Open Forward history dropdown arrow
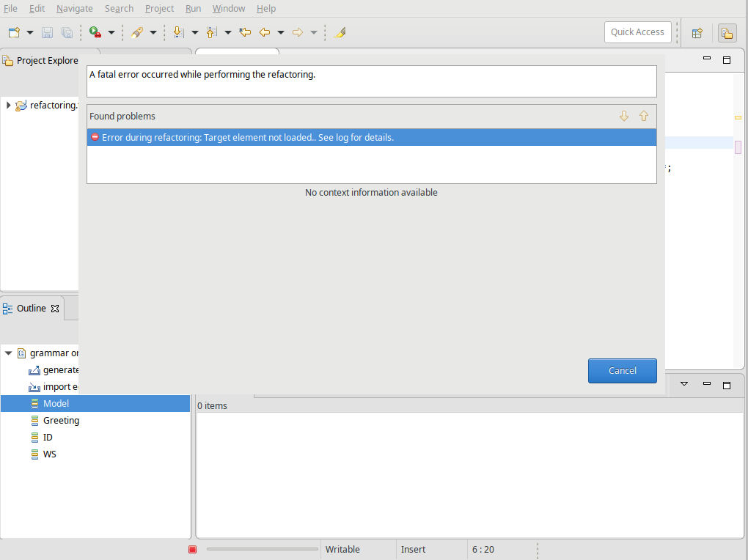The width and height of the screenshot is (748, 560). pyautogui.click(x=314, y=32)
